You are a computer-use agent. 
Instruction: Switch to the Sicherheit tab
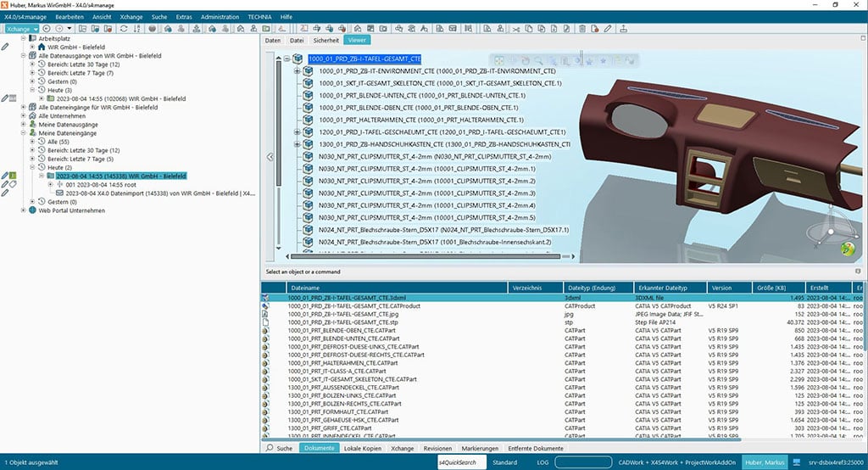point(326,40)
